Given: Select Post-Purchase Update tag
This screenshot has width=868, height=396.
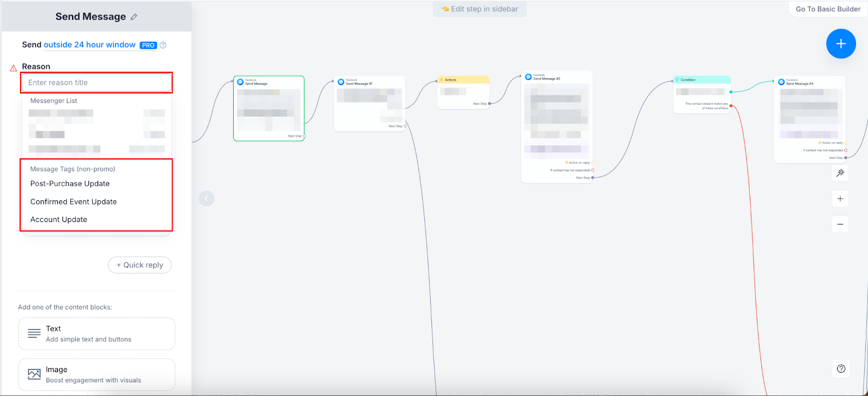Looking at the screenshot, I should (70, 184).
